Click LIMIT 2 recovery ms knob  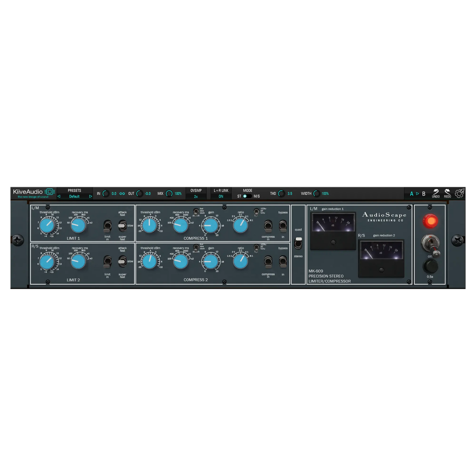(78, 261)
